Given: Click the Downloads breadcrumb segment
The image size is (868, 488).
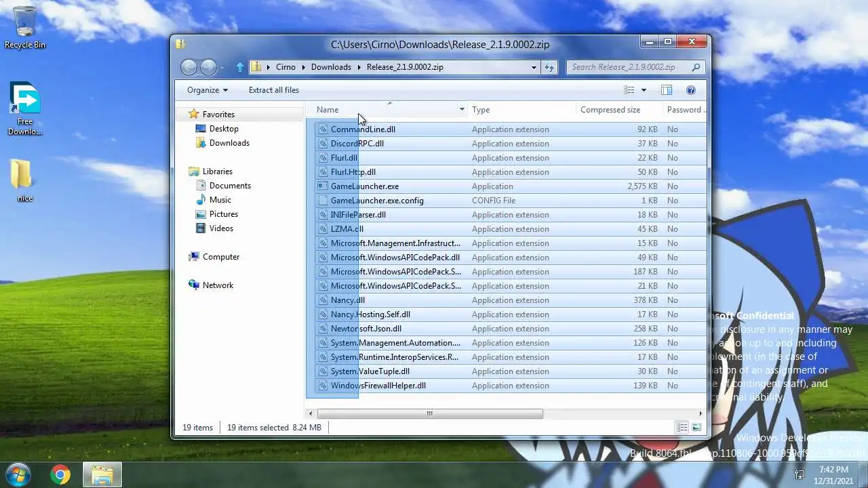Looking at the screenshot, I should (x=331, y=67).
